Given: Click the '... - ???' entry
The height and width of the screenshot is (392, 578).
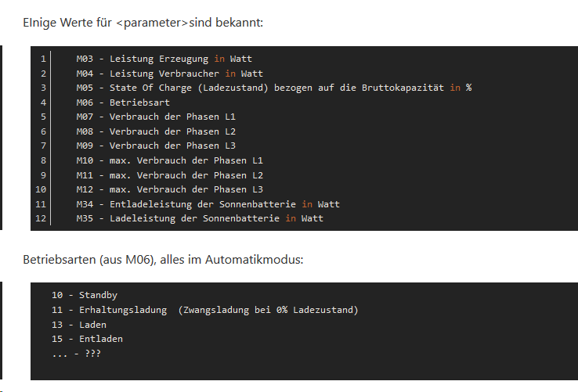Looking at the screenshot, I should (x=76, y=354).
